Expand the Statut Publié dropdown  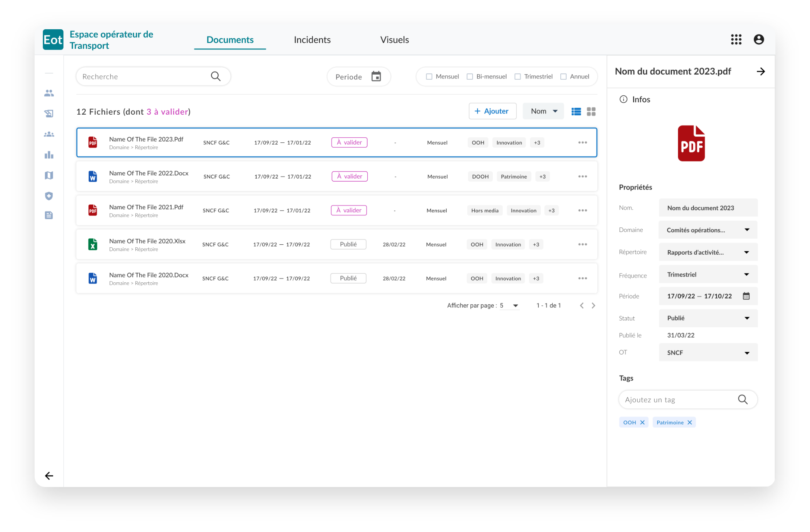tap(708, 318)
